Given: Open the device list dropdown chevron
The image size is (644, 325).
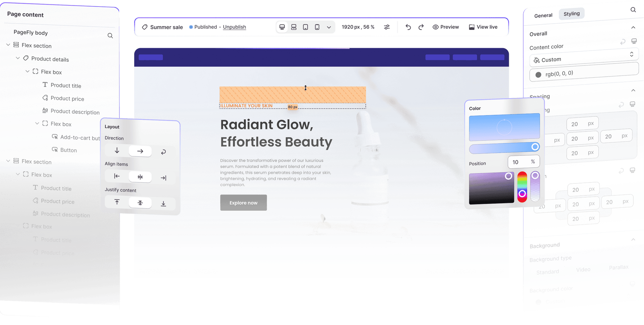Looking at the screenshot, I should 329,27.
